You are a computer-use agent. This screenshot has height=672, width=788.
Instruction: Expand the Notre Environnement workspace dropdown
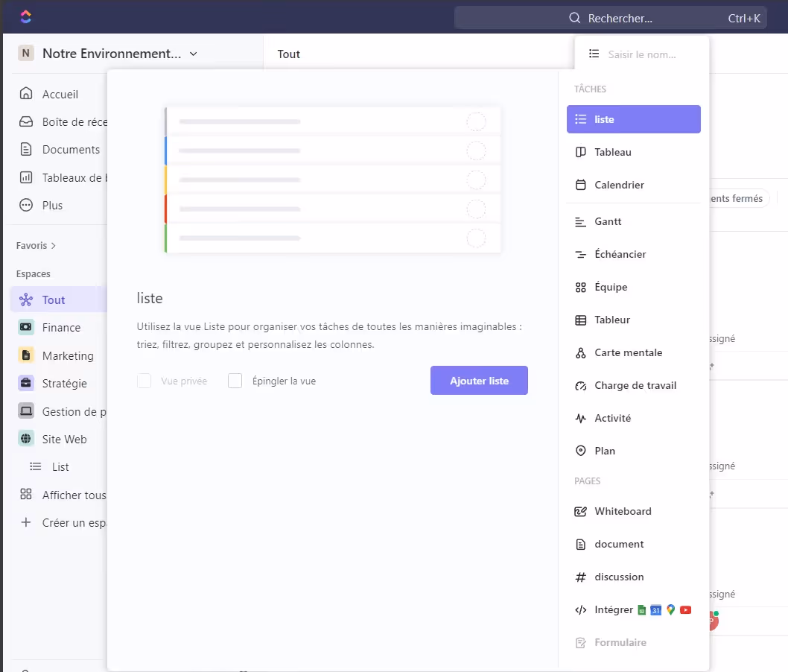coord(193,54)
